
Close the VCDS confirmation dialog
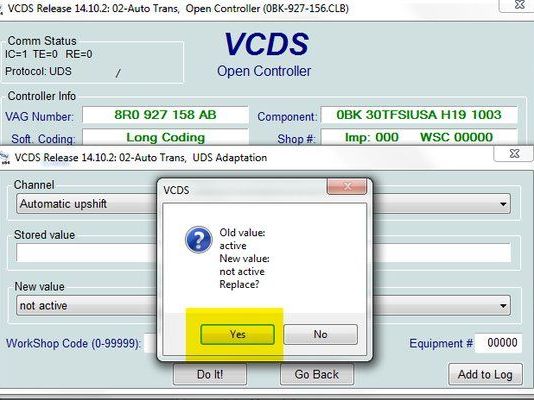[347, 186]
